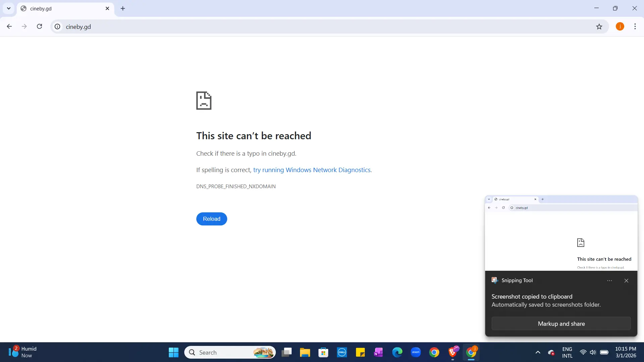The width and height of the screenshot is (644, 362).
Task: Click "Screenshot copied to clipboard" message
Action: pyautogui.click(x=532, y=297)
